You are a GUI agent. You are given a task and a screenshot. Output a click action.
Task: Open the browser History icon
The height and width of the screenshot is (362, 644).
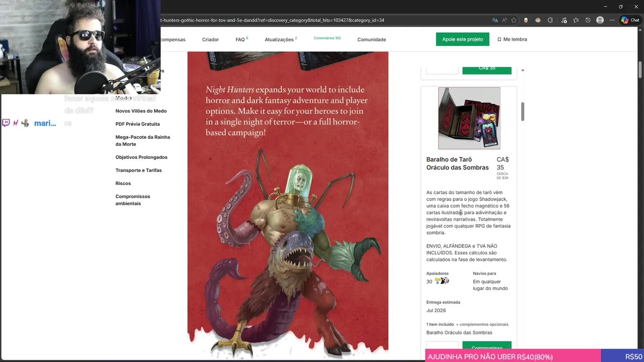(x=588, y=20)
